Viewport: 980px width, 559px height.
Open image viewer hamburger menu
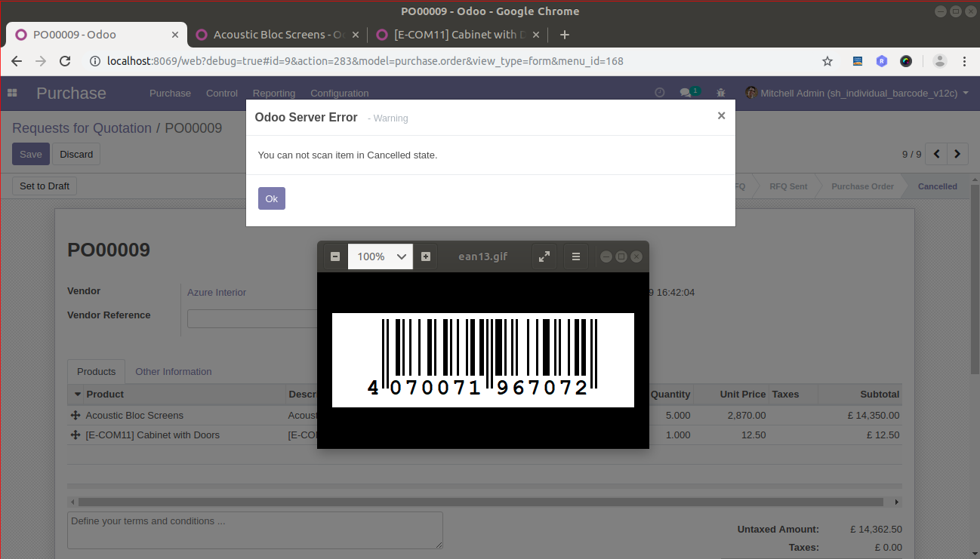click(575, 256)
